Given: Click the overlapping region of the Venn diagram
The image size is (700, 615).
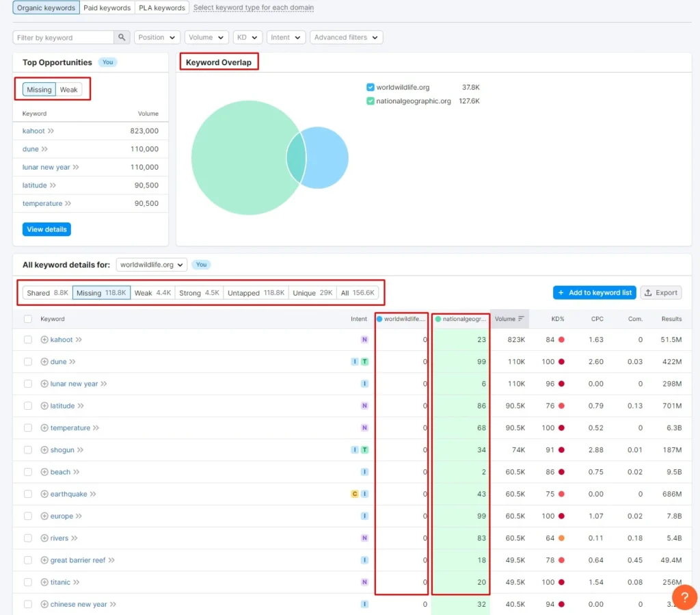Looking at the screenshot, I should point(296,157).
